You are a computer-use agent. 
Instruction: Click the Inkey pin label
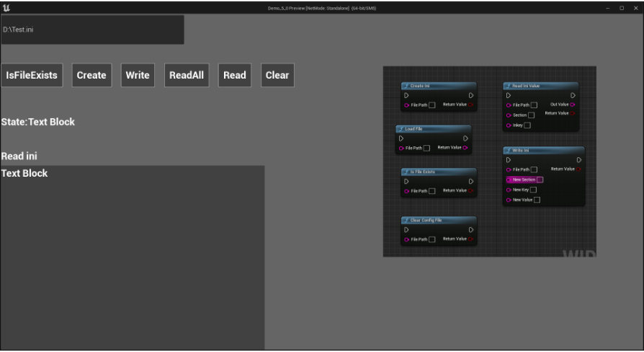(517, 126)
